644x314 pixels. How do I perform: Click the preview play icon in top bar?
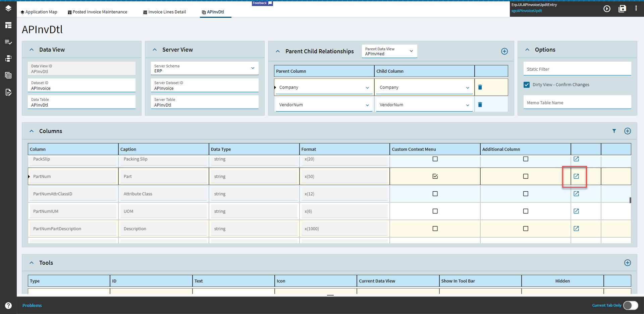click(607, 9)
